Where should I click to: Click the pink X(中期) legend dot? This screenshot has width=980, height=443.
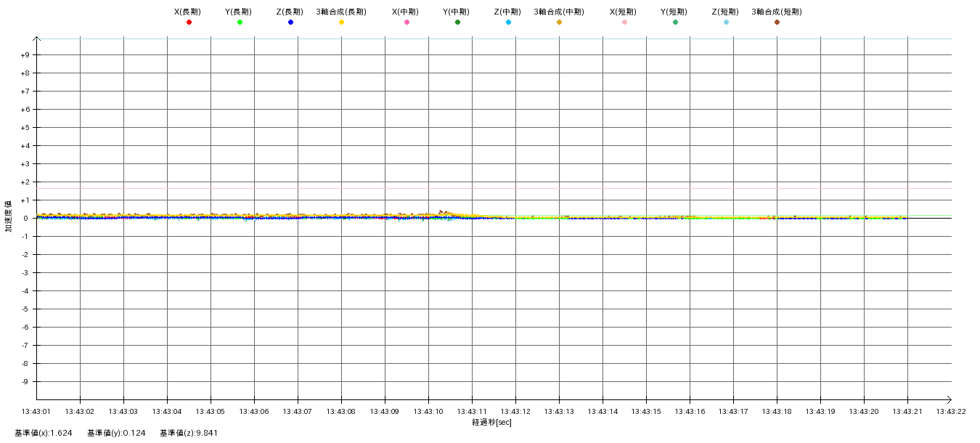pyautogui.click(x=407, y=23)
